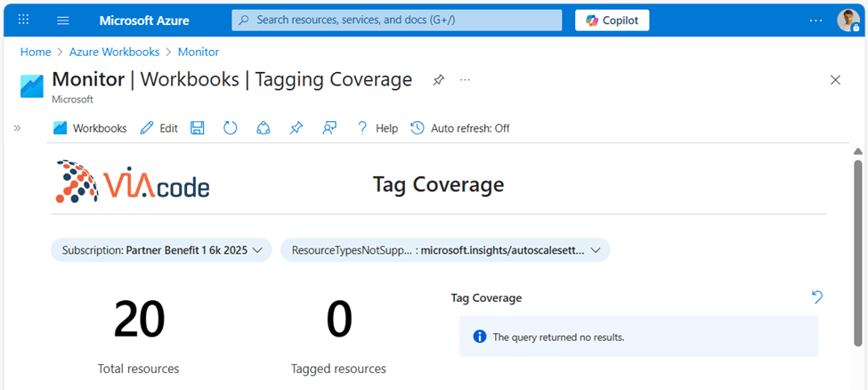Image resolution: width=868 pixels, height=390 pixels.
Task: Click the Copilot button
Action: (612, 20)
